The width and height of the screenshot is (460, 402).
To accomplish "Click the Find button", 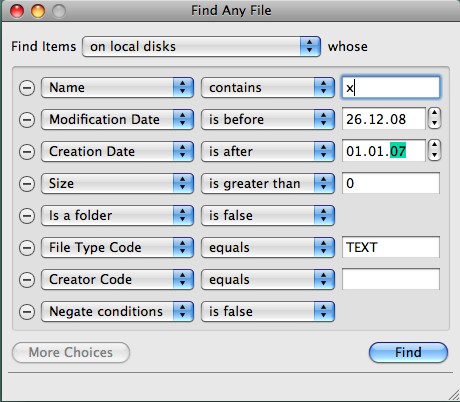I will [x=408, y=352].
